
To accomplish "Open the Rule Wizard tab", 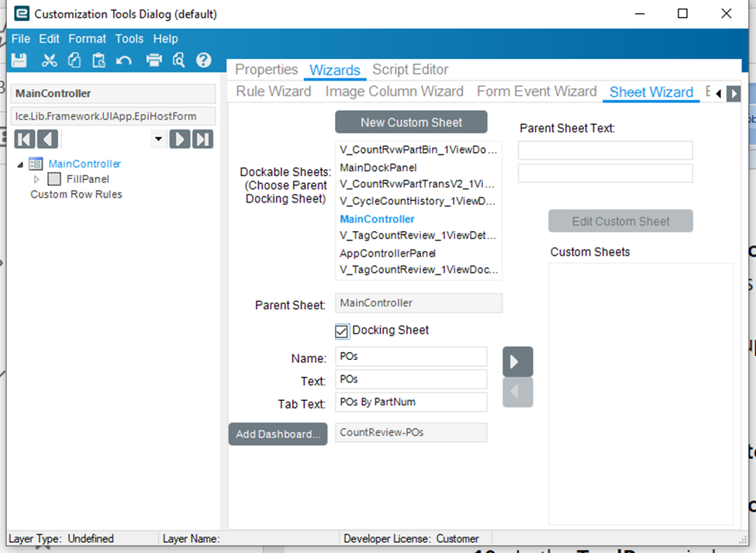I will pos(274,92).
